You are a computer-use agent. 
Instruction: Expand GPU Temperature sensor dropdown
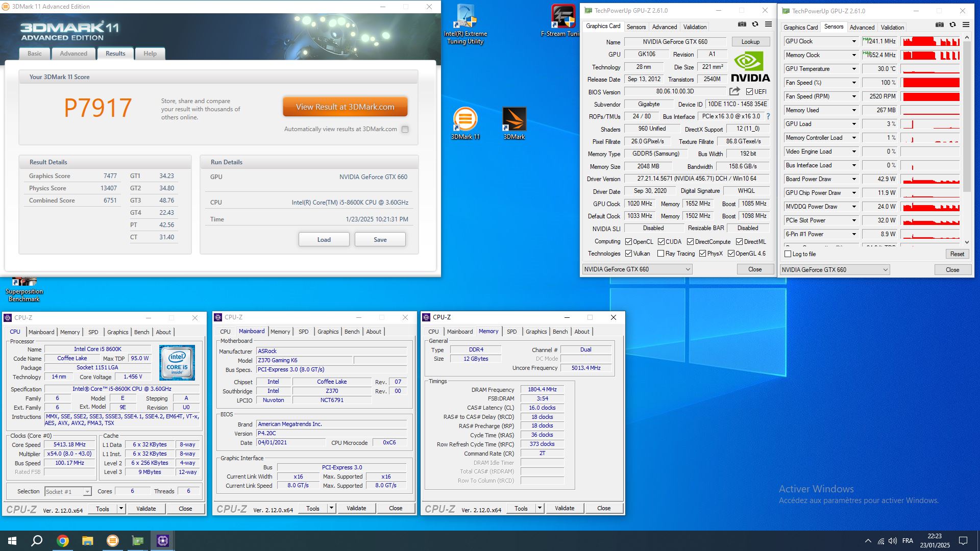tap(853, 69)
